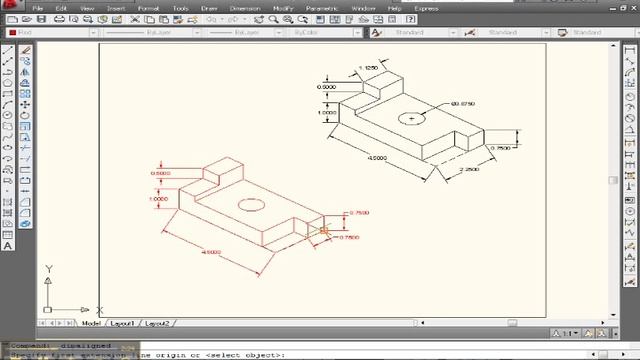Click the 4.5000 dimension on red drawing
Image resolution: width=640 pixels, height=360 pixels.
(211, 252)
